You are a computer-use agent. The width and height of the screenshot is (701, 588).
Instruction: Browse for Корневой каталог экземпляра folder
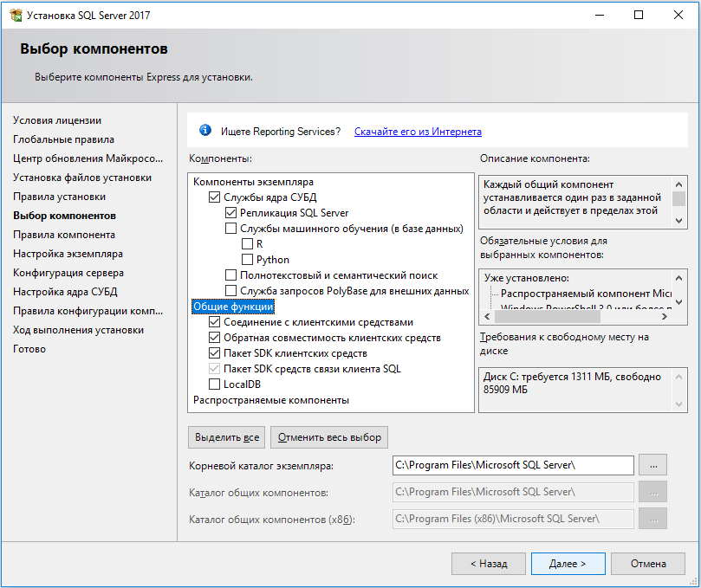click(x=652, y=465)
